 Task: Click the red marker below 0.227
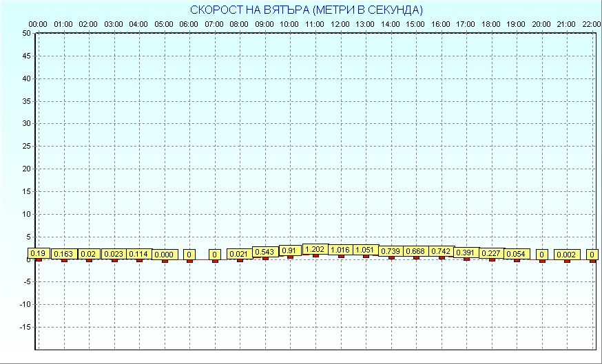click(492, 259)
